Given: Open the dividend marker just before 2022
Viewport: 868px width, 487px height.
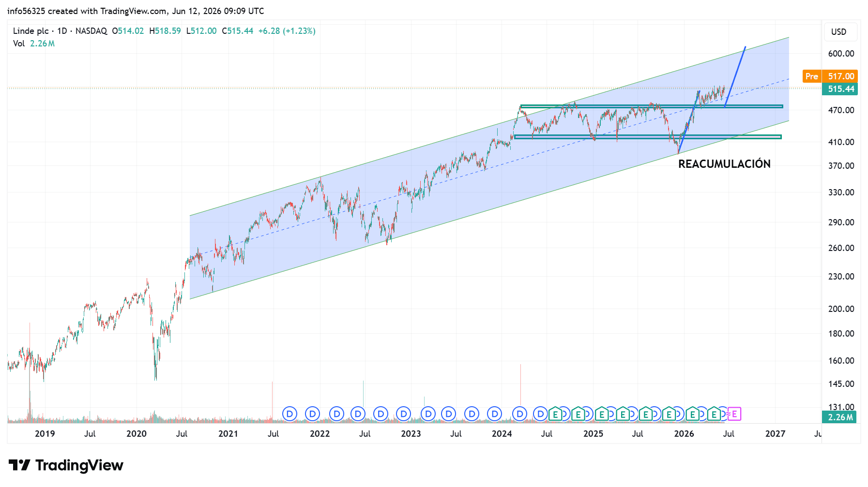Looking at the screenshot, I should point(312,414).
